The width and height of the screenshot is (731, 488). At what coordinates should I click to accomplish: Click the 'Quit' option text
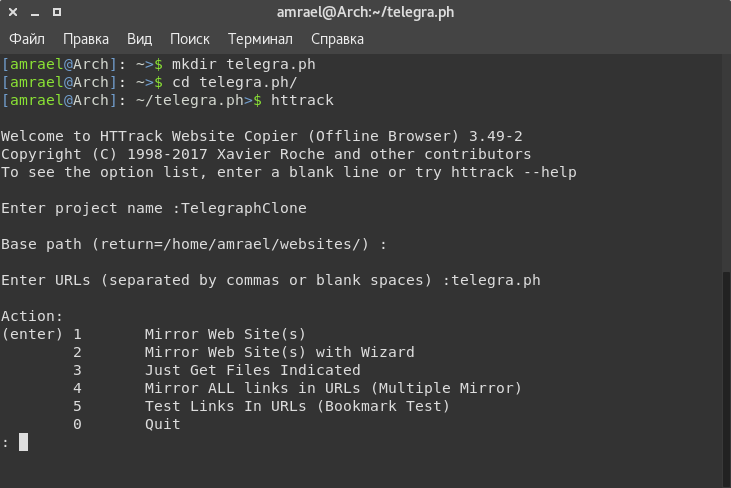pos(162,424)
